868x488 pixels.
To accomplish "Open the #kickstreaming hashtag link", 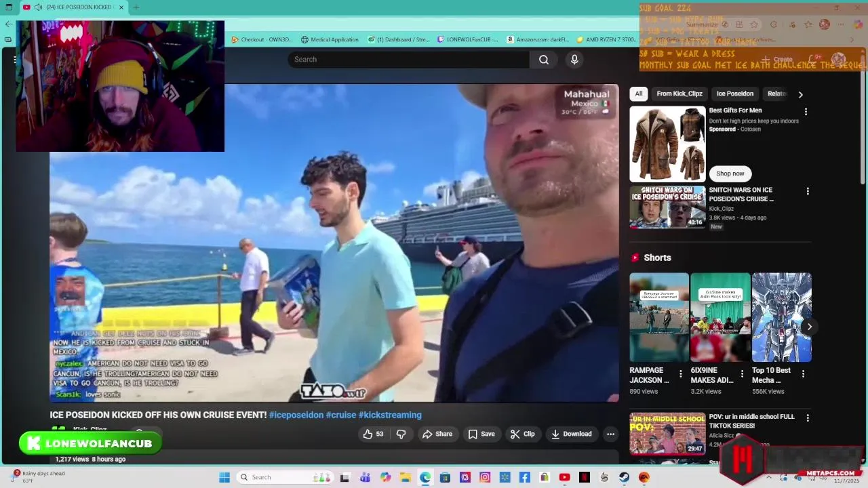I will tap(390, 415).
